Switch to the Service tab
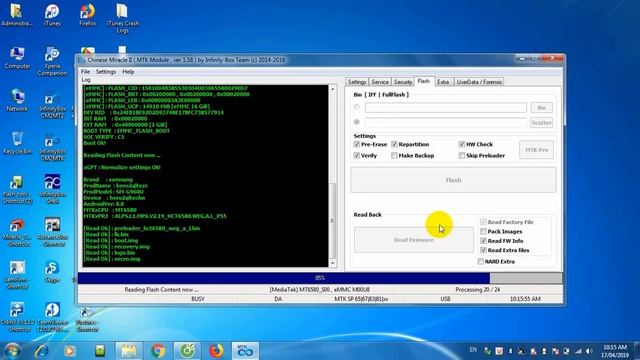640x360 pixels. 380,82
